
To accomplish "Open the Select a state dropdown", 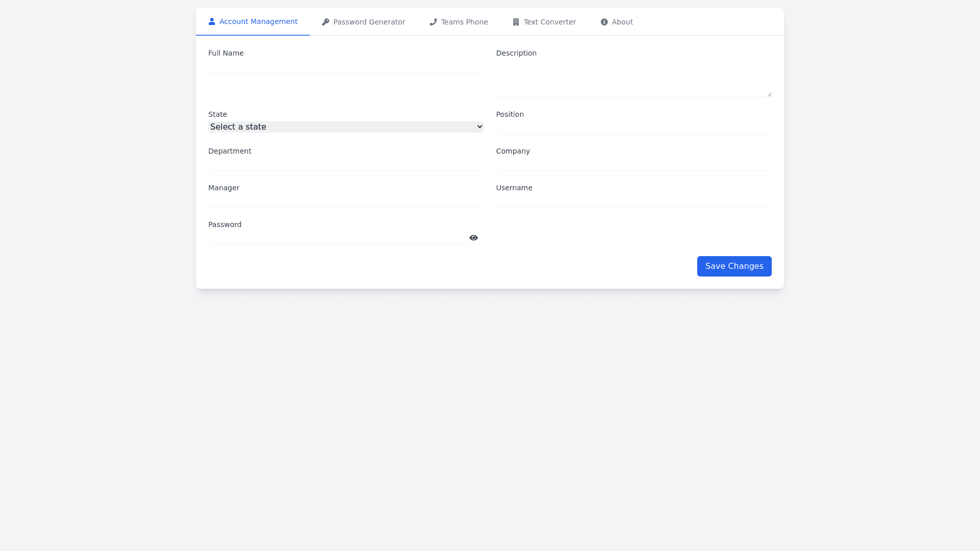I will [346, 127].
